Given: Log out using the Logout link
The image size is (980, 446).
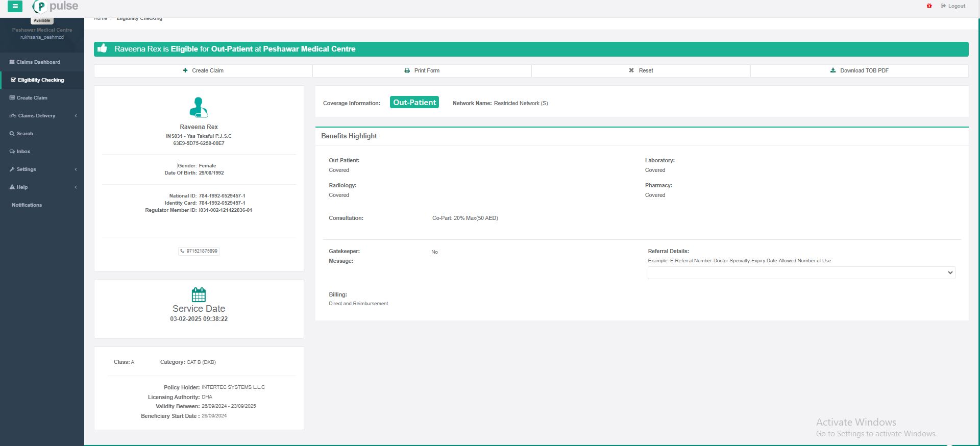Looking at the screenshot, I should [953, 6].
